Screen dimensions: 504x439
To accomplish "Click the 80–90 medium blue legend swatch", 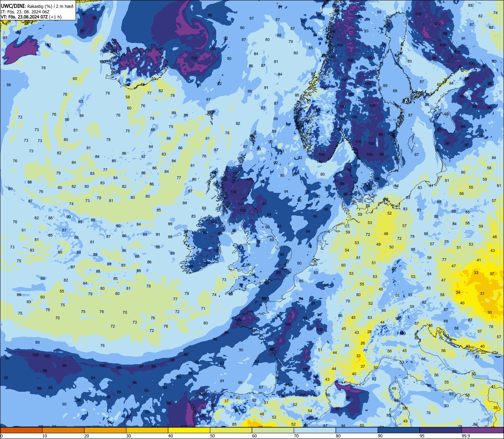I will click(x=357, y=430).
